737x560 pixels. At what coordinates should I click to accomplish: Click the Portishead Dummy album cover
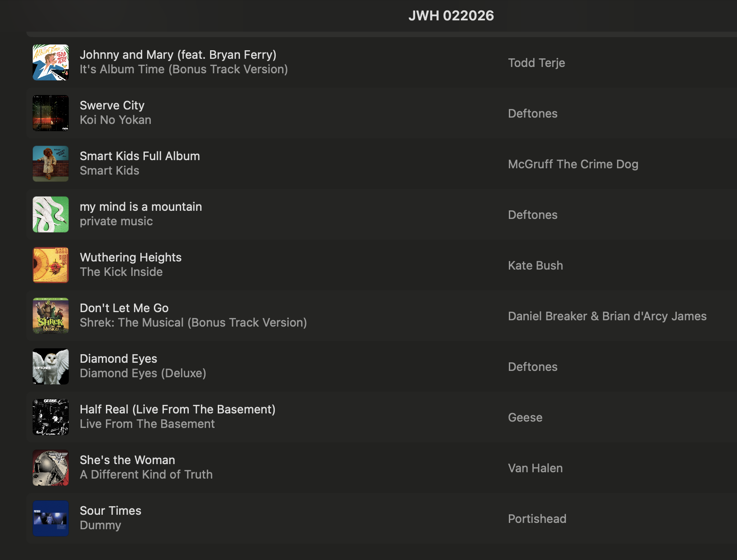[x=51, y=518]
